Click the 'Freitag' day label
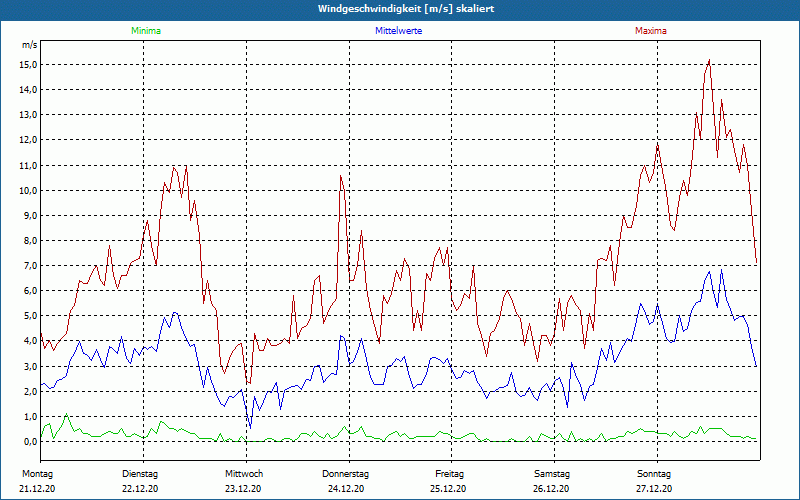Viewport: 800px width, 500px height. point(449,474)
